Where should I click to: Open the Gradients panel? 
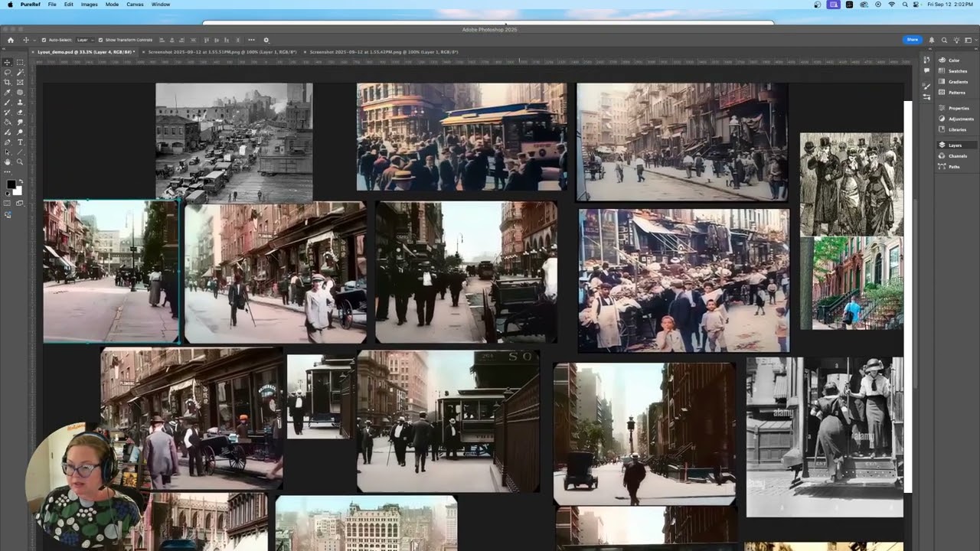(958, 82)
